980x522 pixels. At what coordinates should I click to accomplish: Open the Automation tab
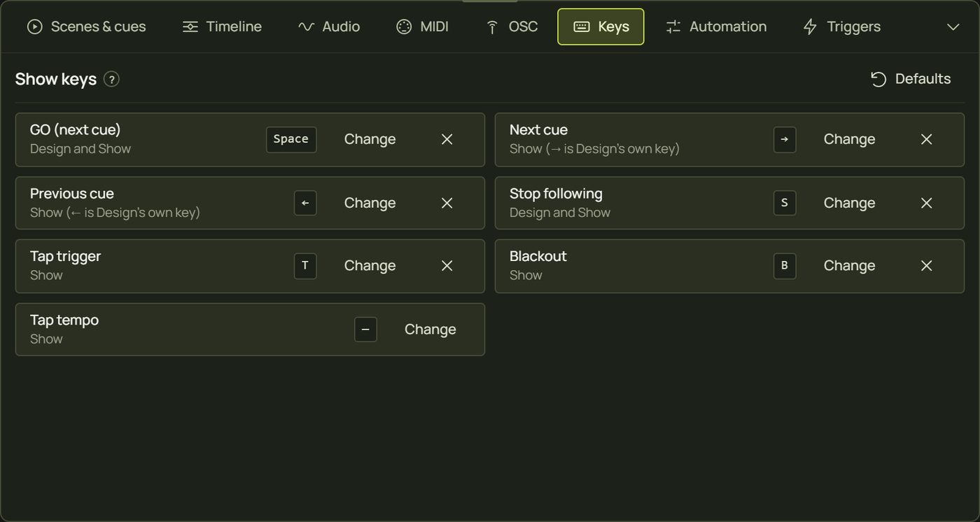pyautogui.click(x=716, y=27)
